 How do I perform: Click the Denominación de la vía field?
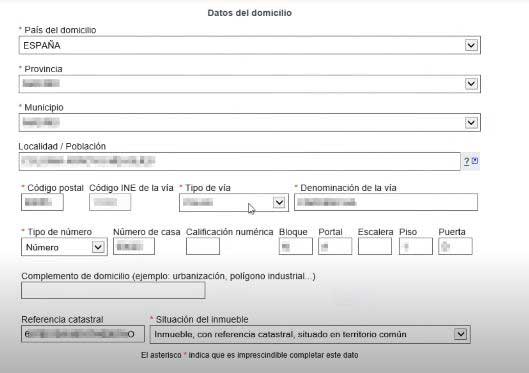tap(386, 202)
